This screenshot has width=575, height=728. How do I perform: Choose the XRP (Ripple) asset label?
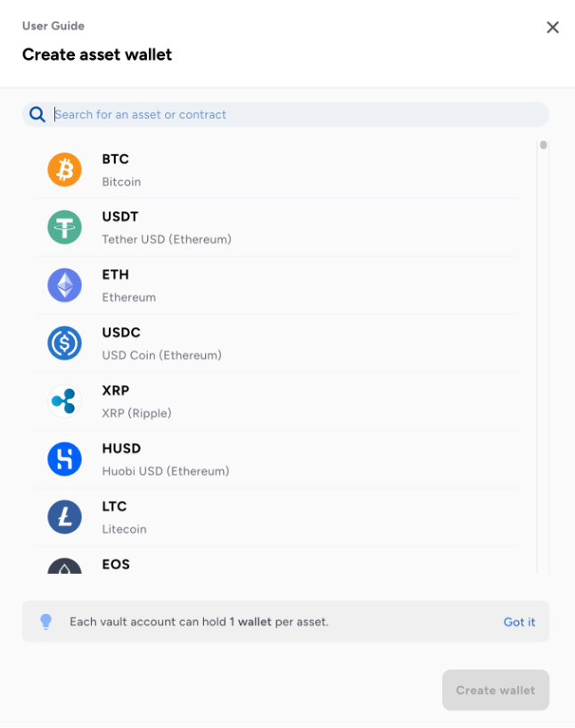(136, 413)
